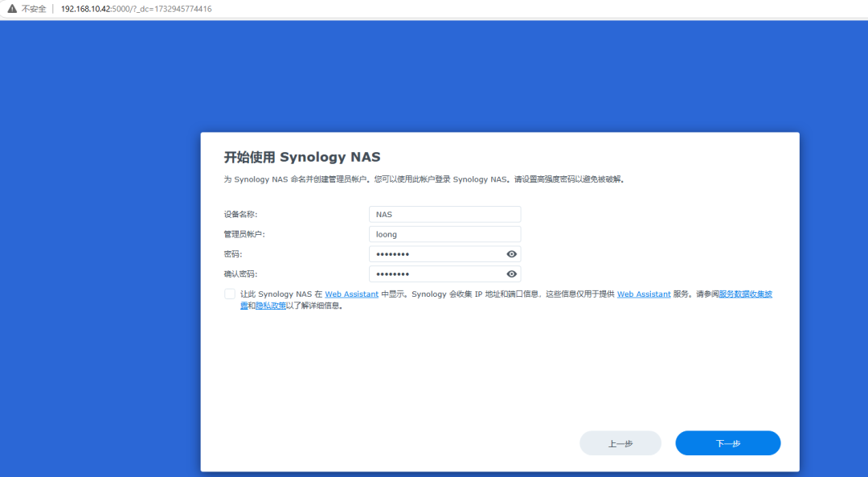Click the 密码 field label
This screenshot has height=477, width=868.
(232, 254)
